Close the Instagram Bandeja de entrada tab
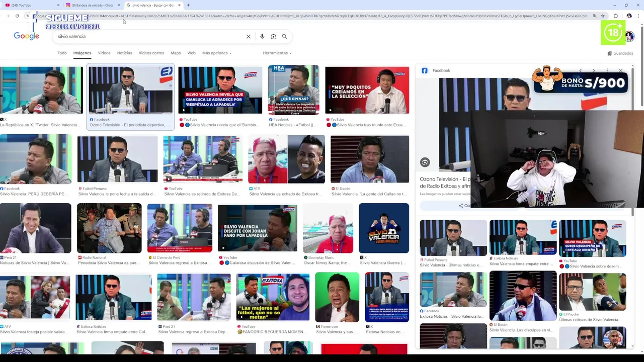Screen dimensions: 644x362 pyautogui.click(x=119, y=5)
